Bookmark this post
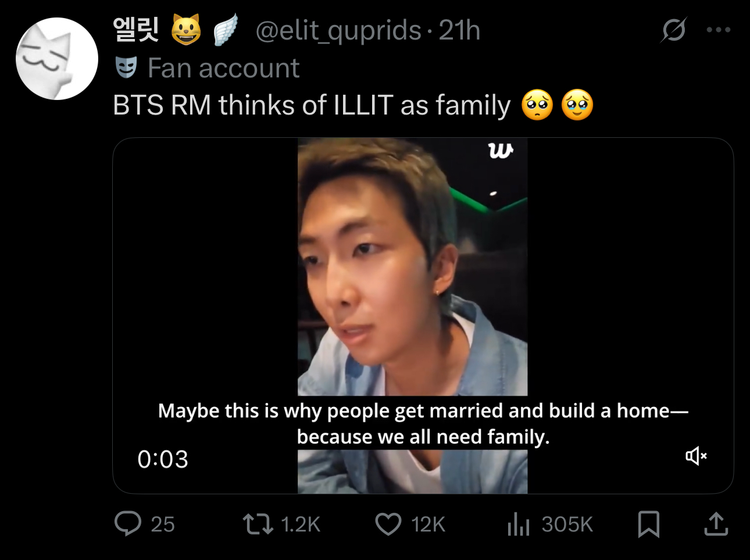The height and width of the screenshot is (560, 750). tap(648, 524)
